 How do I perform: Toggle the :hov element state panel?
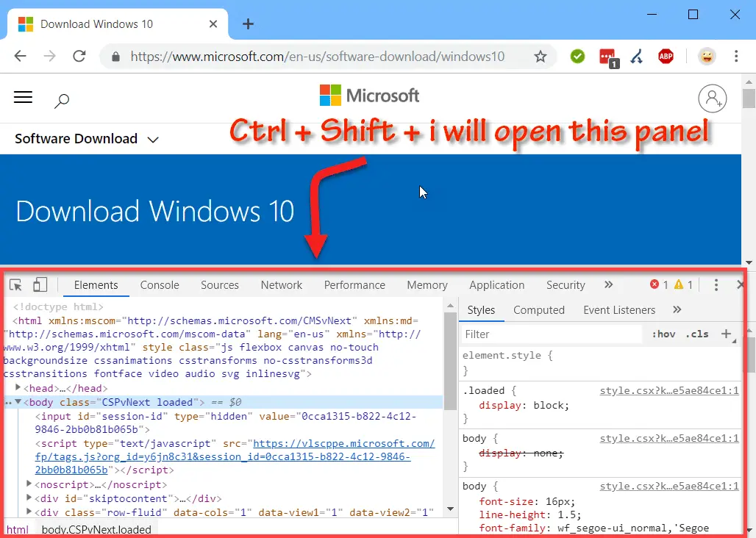tap(663, 334)
